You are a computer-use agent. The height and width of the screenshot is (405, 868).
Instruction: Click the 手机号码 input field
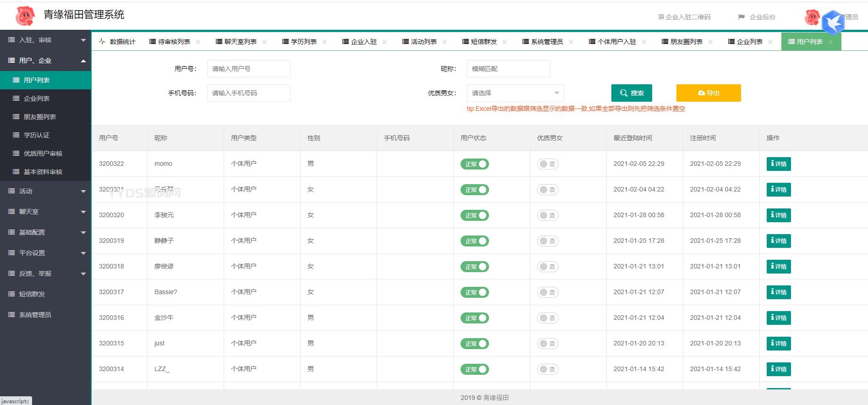point(248,93)
